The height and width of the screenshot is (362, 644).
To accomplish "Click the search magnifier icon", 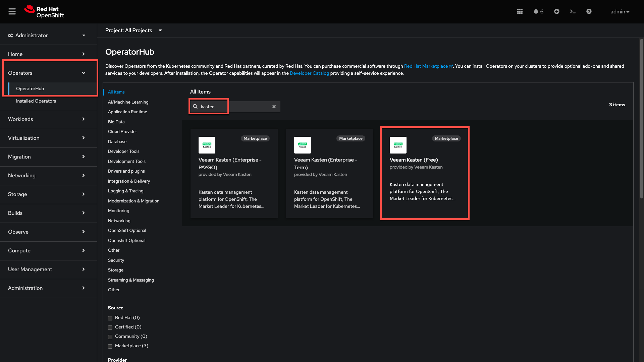I will click(195, 107).
